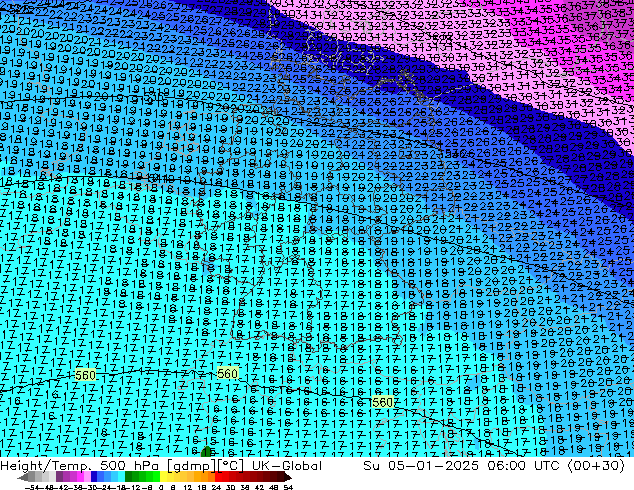Click the '06:00 UTC' time text
This screenshot has height=490, width=634.
click(x=523, y=466)
